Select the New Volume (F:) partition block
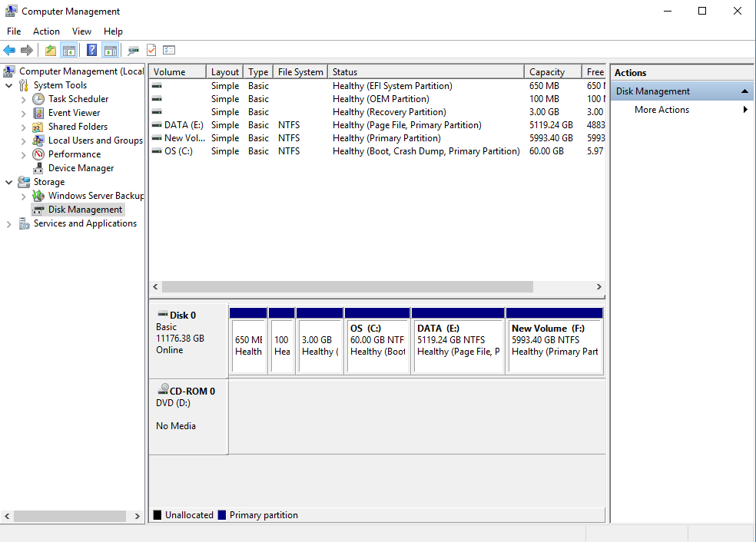 click(x=555, y=341)
